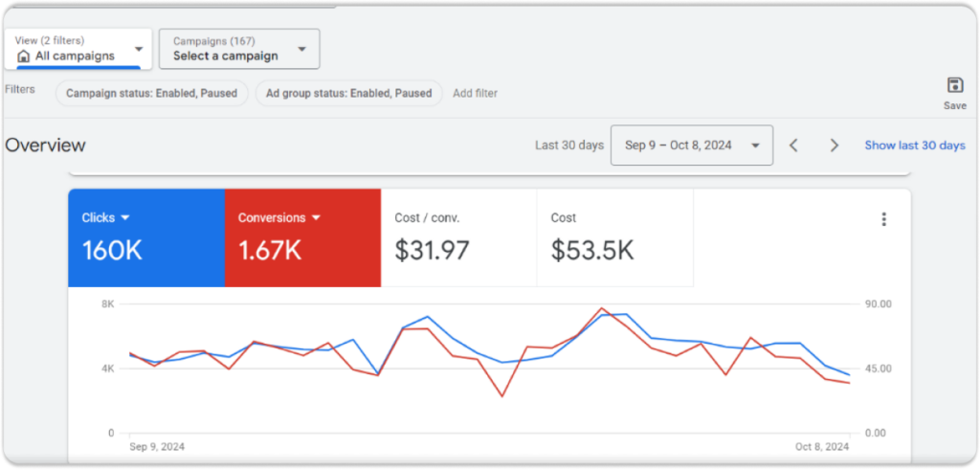Click Add filter
This screenshot has width=980, height=470.
point(475,93)
